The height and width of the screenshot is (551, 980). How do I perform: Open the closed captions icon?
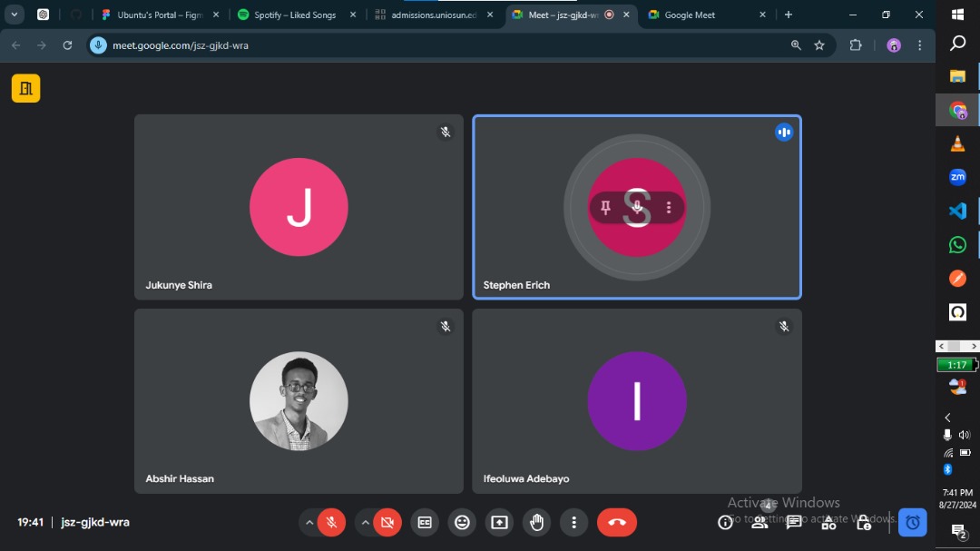424,522
